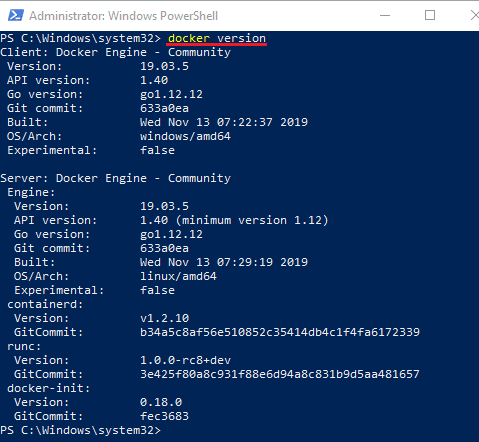
Task: Click the 'Administrator: Windows PowerShell' title text
Action: [x=123, y=16]
